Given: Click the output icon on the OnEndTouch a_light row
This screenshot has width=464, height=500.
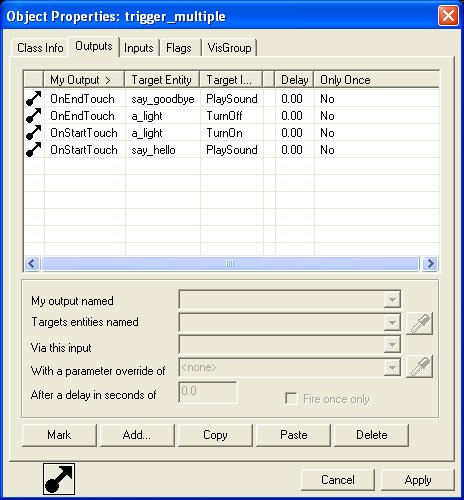Looking at the screenshot, I should [x=33, y=116].
